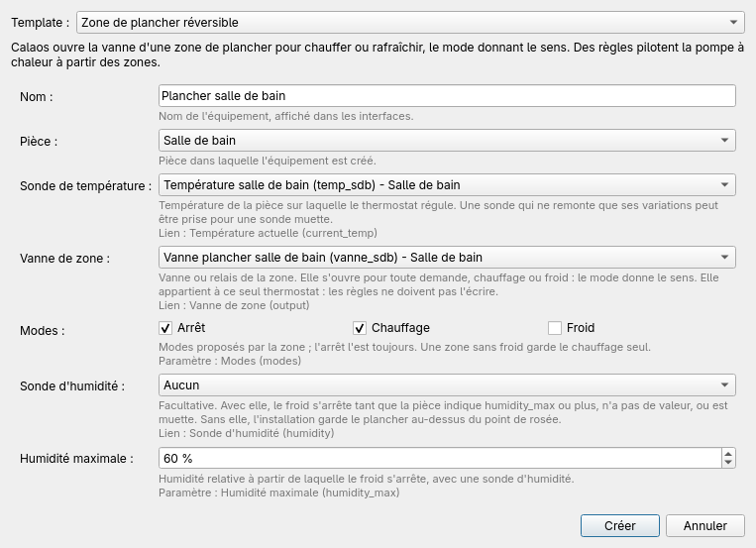Image resolution: width=756 pixels, height=548 pixels.
Task: Click the Pièce dropdown arrow icon
Action: [724, 141]
